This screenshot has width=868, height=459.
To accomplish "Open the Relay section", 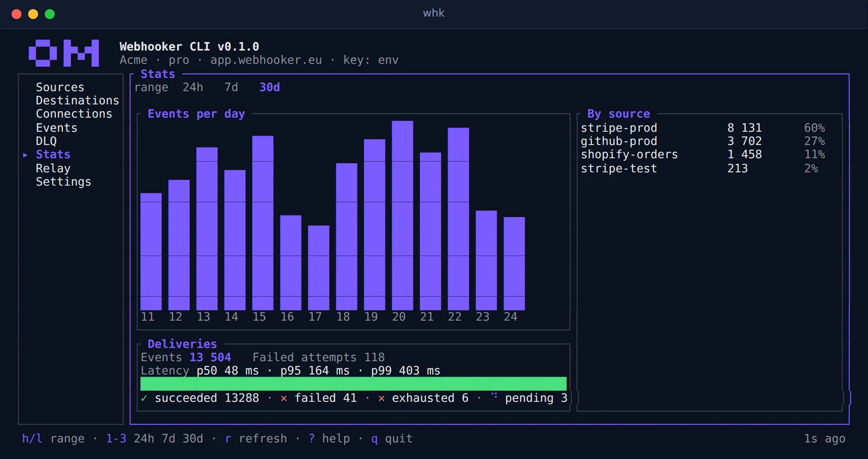I will pos(53,168).
